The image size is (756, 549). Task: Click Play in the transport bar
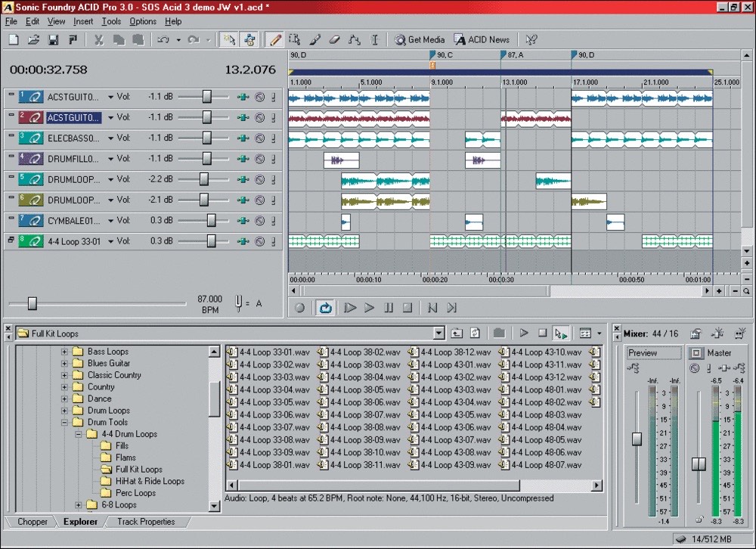[x=370, y=308]
